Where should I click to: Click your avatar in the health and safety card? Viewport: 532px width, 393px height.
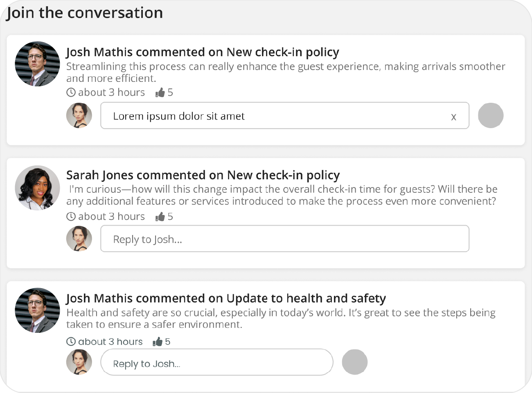(x=79, y=362)
